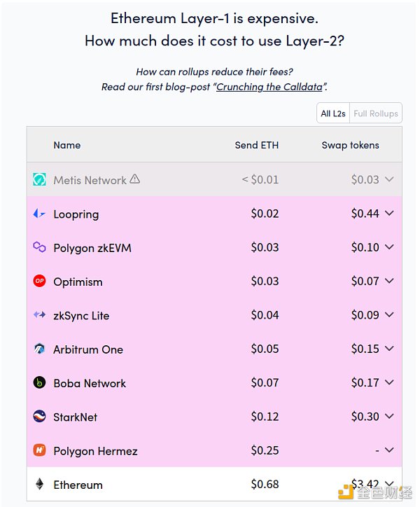The image size is (420, 507).
Task: Switch to the Full Rollups filter
Action: point(376,113)
